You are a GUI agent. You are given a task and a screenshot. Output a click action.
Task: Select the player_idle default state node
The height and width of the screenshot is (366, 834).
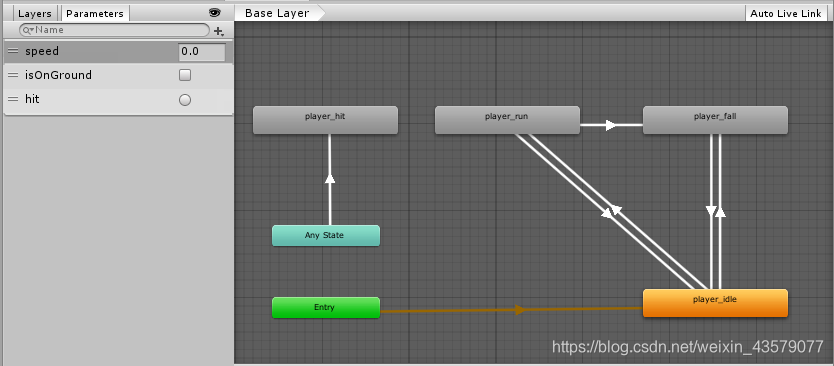point(715,303)
